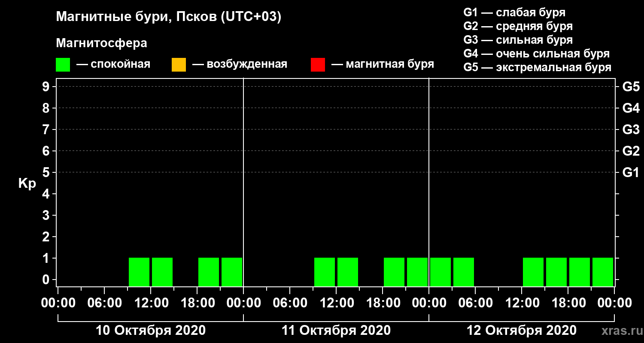This screenshot has width=644, height=343.
Task: Click the '10 Октября 2020' date label
Action: point(151,331)
